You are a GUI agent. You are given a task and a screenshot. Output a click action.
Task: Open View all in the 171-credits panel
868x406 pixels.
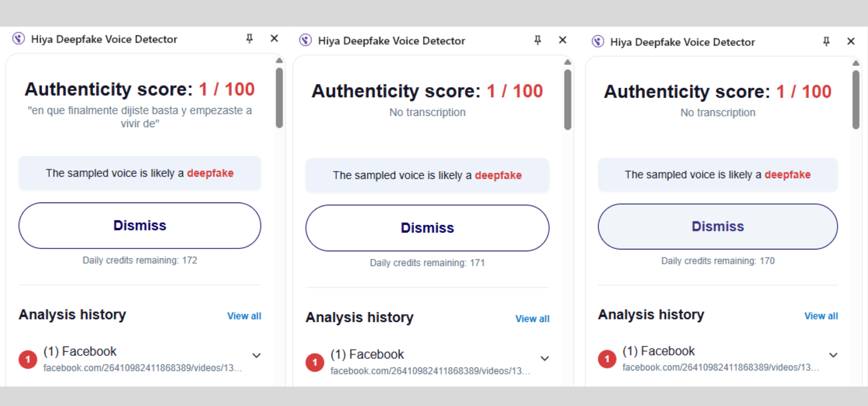(532, 319)
